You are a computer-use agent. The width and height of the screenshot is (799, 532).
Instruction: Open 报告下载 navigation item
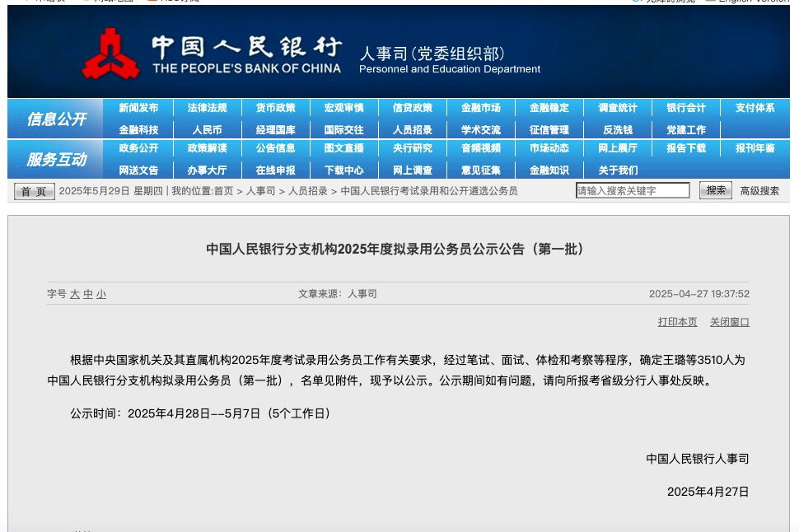click(686, 148)
